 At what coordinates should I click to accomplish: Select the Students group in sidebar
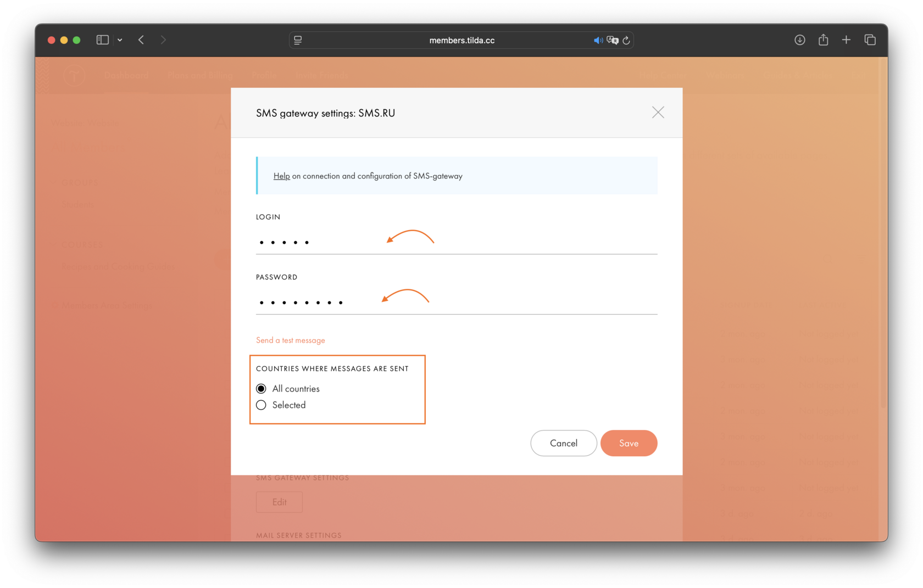click(77, 204)
